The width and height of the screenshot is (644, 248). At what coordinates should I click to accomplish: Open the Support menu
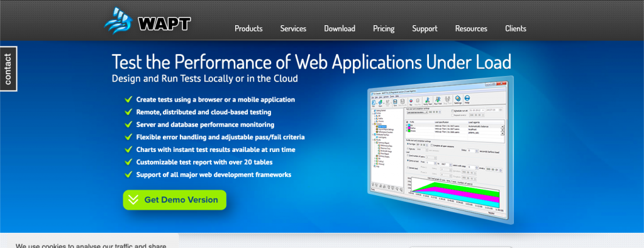coord(425,29)
